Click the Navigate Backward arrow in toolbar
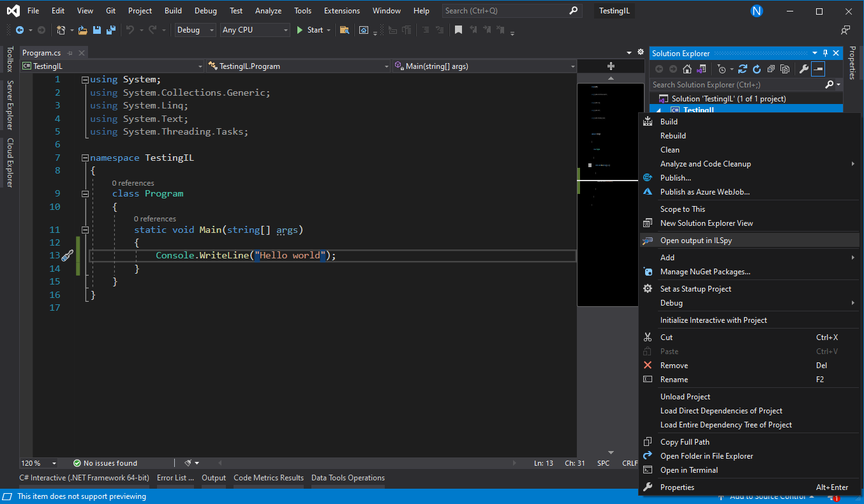864x504 pixels. 19,30
